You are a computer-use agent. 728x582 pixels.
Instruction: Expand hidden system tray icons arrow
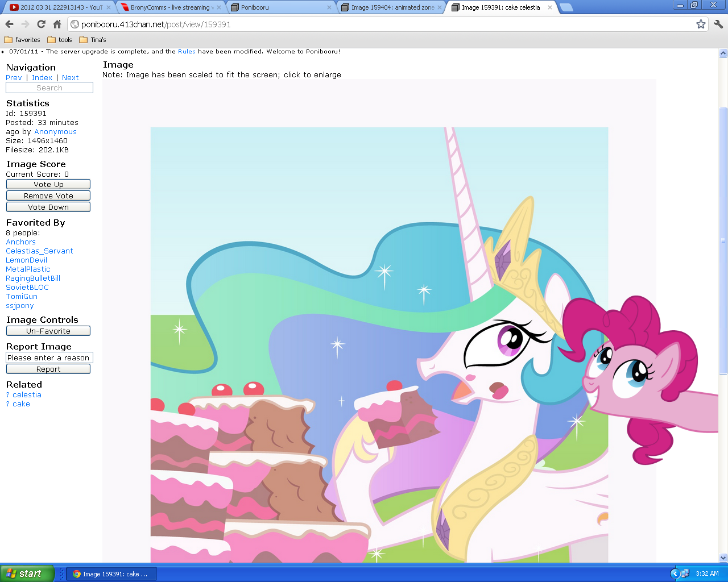675,573
